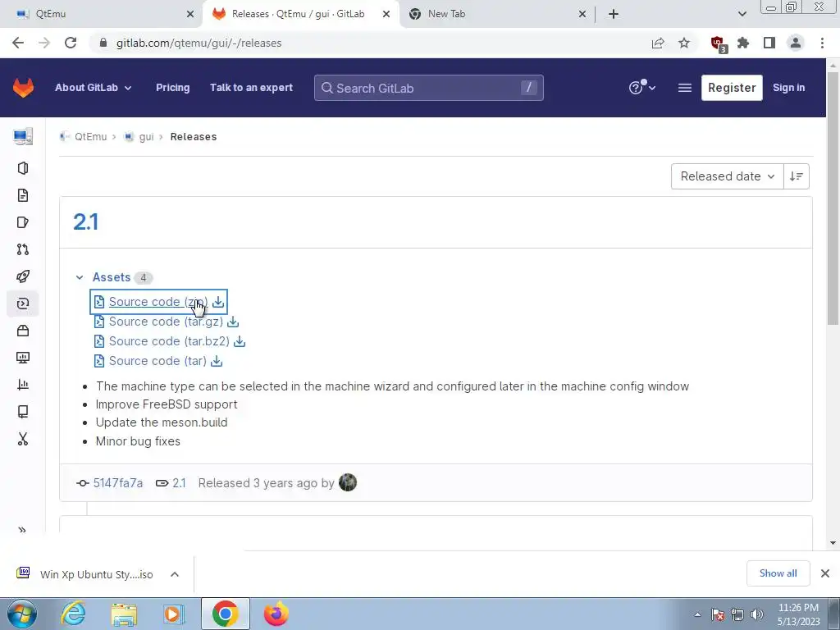Open Monitor sidebar icon

click(x=23, y=358)
